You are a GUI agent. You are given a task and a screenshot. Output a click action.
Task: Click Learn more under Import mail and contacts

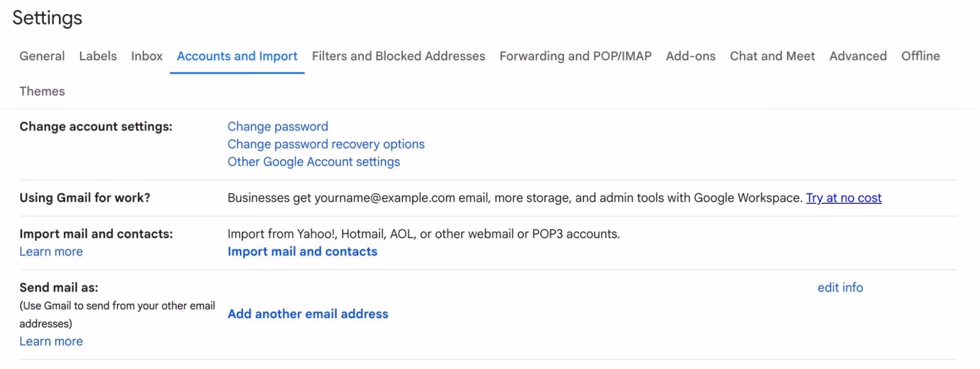coord(50,251)
